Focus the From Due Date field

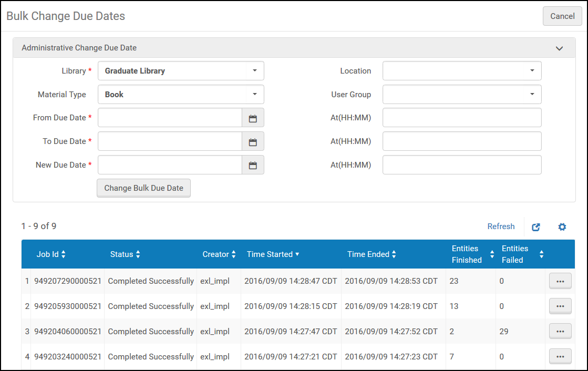click(170, 118)
